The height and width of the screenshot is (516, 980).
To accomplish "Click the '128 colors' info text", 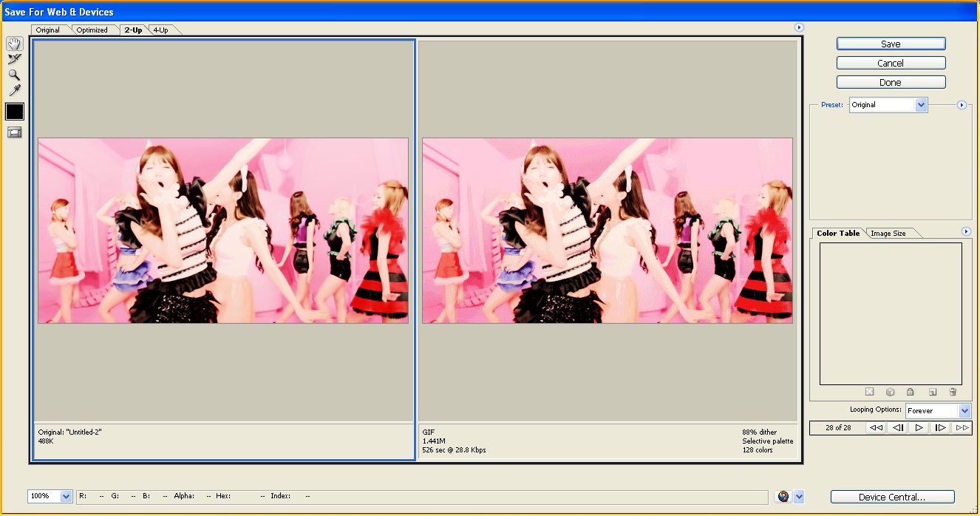I will coord(758,449).
